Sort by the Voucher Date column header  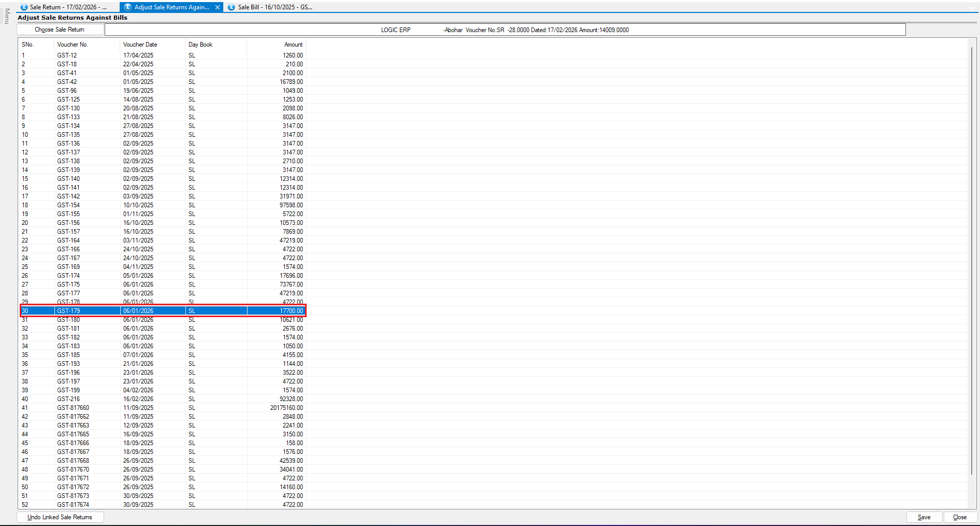140,45
